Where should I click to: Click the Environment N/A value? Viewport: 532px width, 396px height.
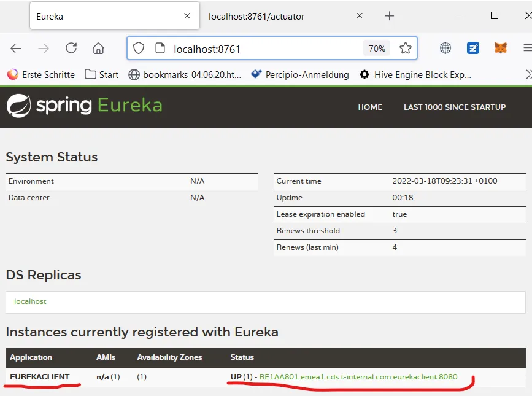tap(197, 181)
